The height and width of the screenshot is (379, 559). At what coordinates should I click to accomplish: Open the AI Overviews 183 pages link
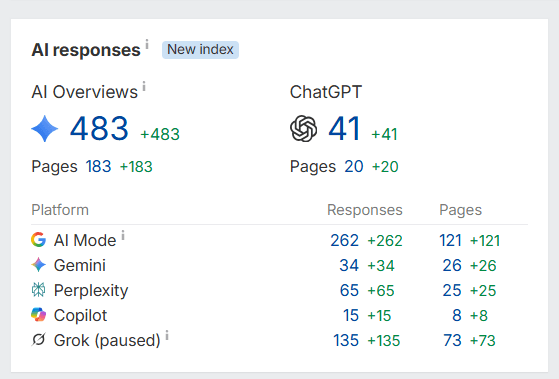[x=98, y=167]
